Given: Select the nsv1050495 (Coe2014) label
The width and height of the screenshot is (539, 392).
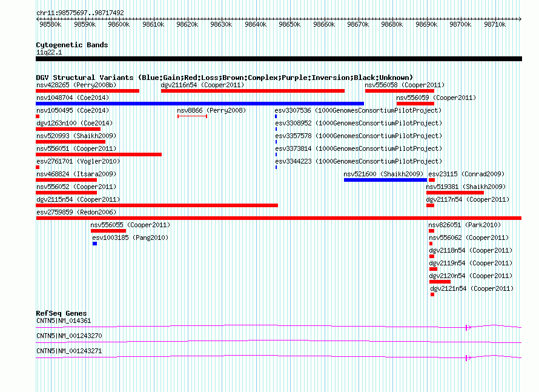Looking at the screenshot, I should click(x=73, y=110).
